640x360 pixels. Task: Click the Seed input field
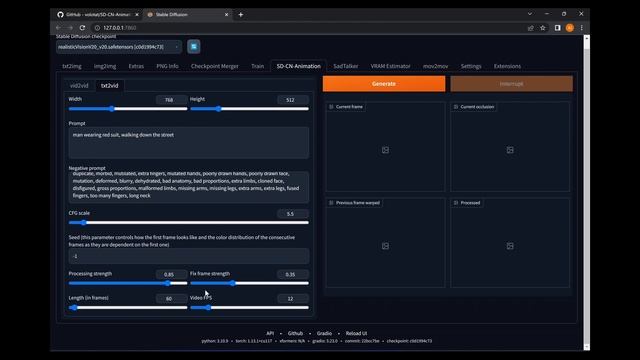pyautogui.click(x=189, y=256)
